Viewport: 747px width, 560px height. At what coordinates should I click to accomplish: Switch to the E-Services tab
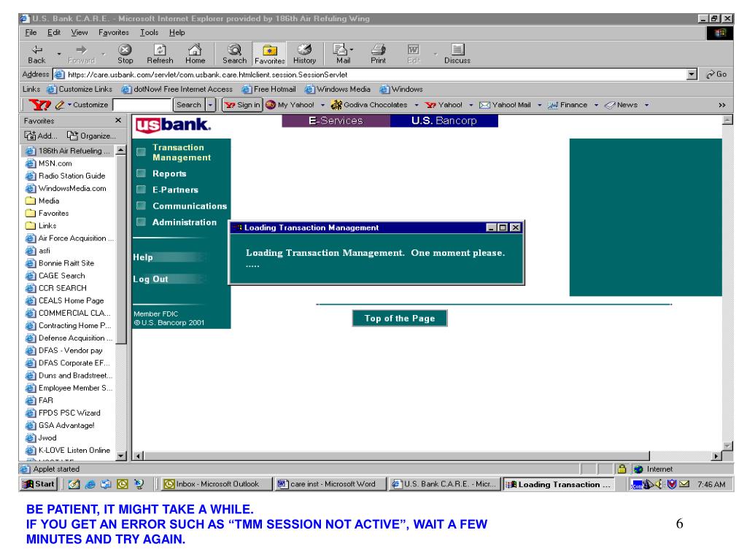(x=336, y=121)
